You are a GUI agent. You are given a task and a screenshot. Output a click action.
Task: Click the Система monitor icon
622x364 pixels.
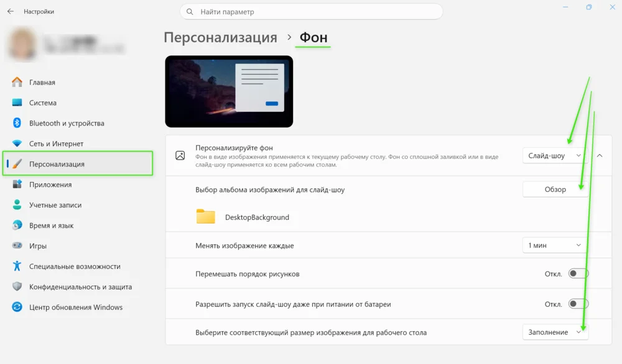tap(17, 102)
